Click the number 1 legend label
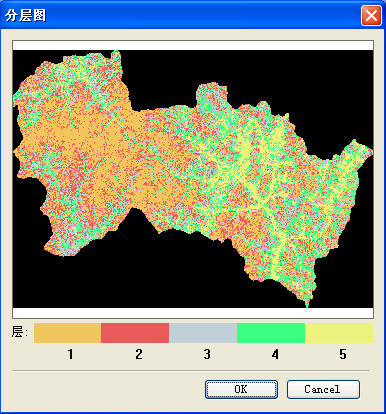 (70, 354)
